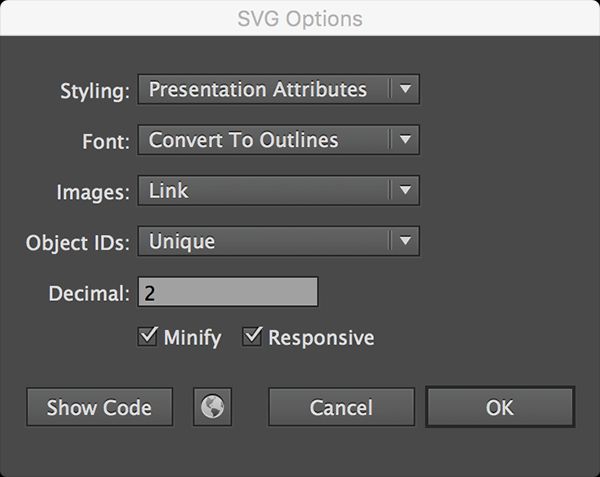Expand the Font dropdown arrow

404,140
